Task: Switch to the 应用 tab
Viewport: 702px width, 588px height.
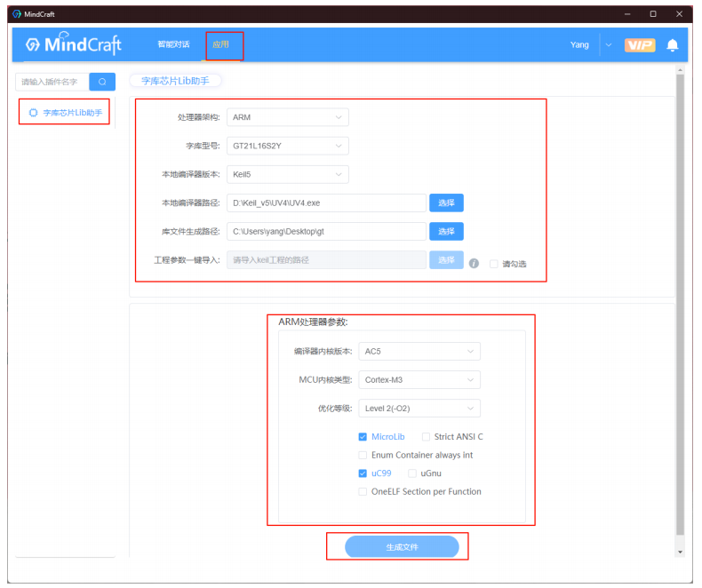Action: pyautogui.click(x=220, y=44)
